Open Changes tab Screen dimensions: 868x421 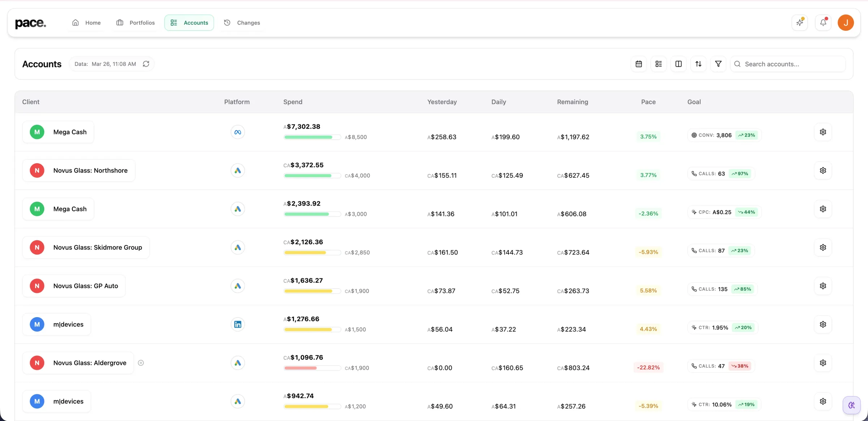coord(242,23)
